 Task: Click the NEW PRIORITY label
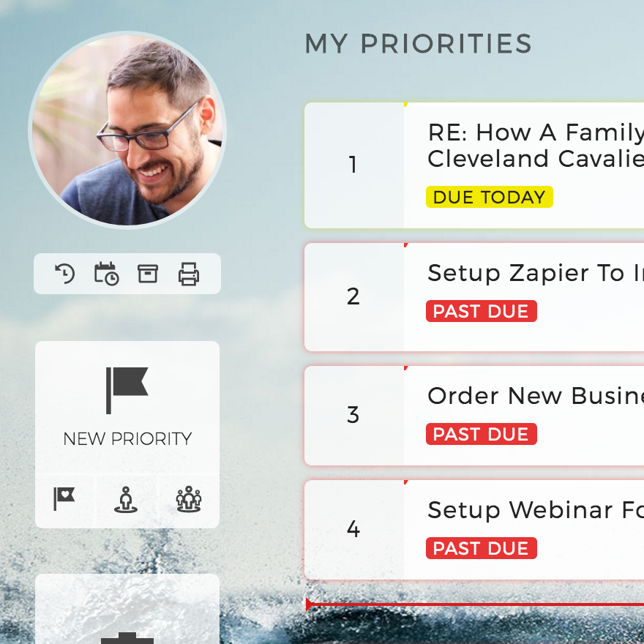(x=127, y=438)
